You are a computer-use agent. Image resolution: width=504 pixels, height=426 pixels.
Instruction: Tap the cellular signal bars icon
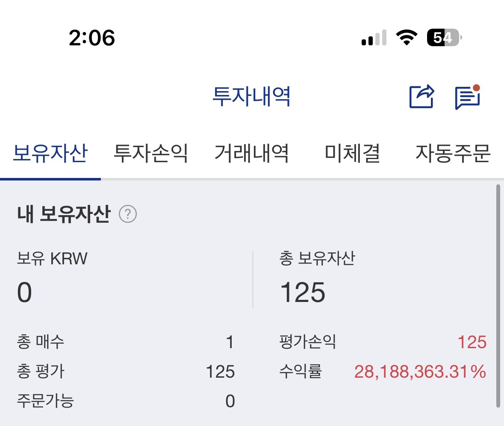point(374,38)
